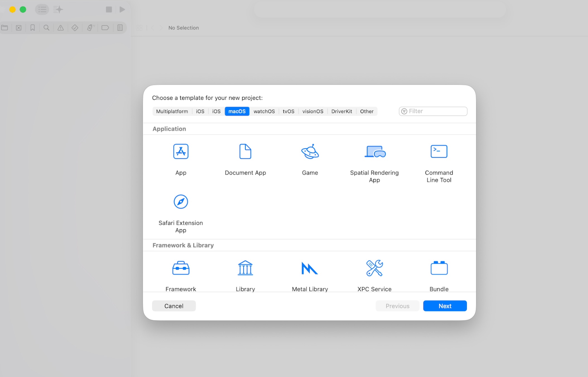Select the App template icon
This screenshot has height=377, width=588.
point(181,152)
